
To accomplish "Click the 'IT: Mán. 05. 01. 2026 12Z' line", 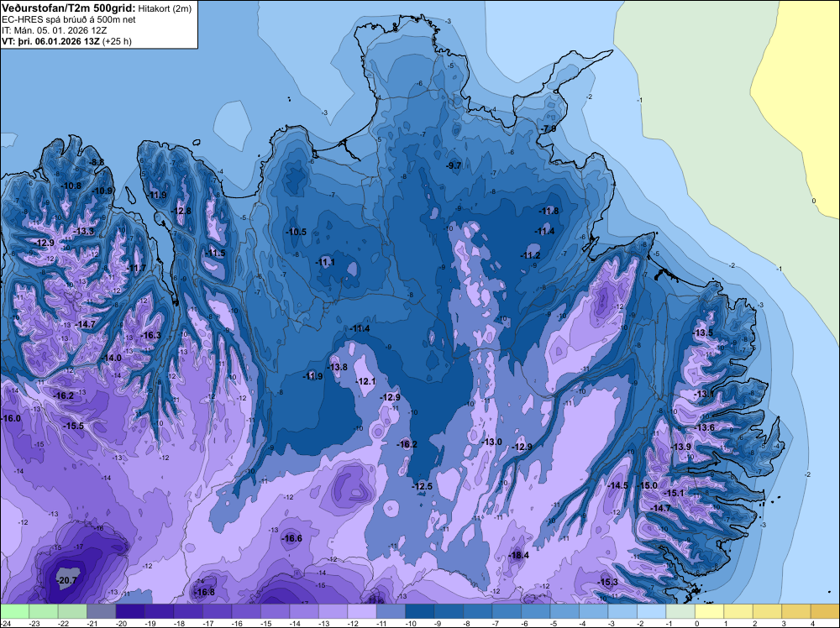I will click(x=54, y=30).
